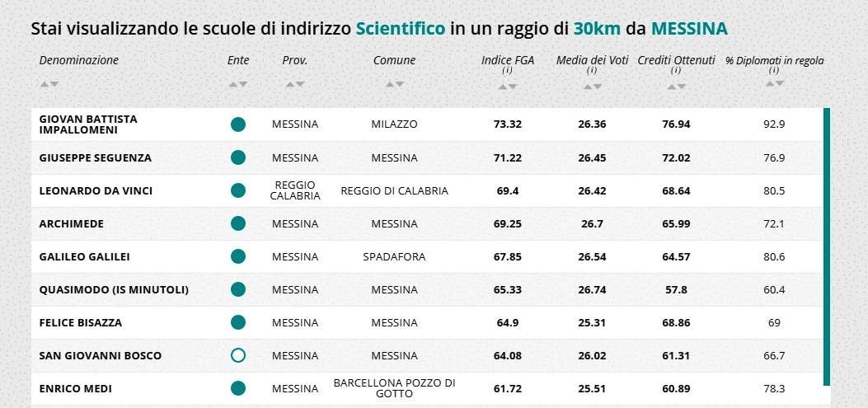Click the Media dei Voti info icon
Viewport: 868px width, 408px height.
point(591,71)
